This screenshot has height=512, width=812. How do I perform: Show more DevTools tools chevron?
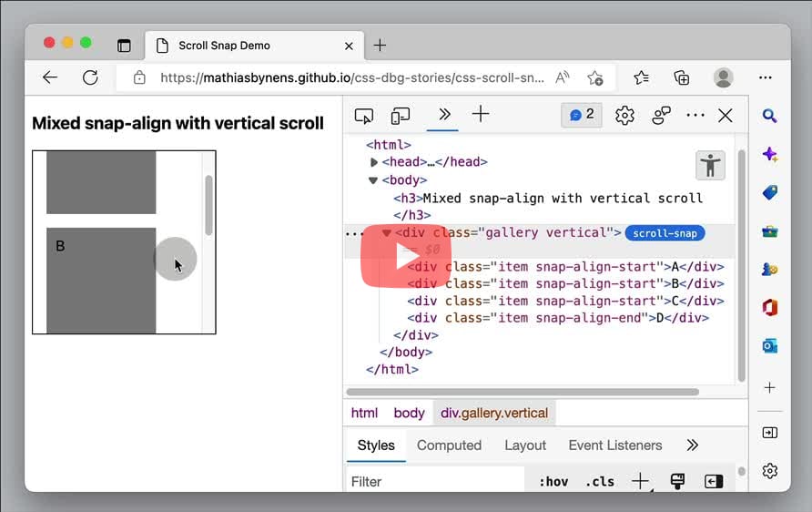444,115
